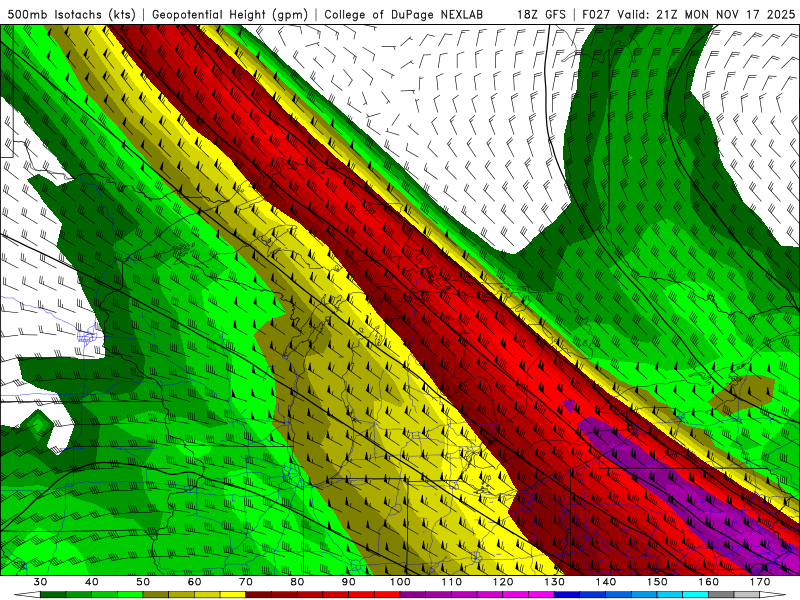Click the '18Z GFS' model run label

[541, 14]
